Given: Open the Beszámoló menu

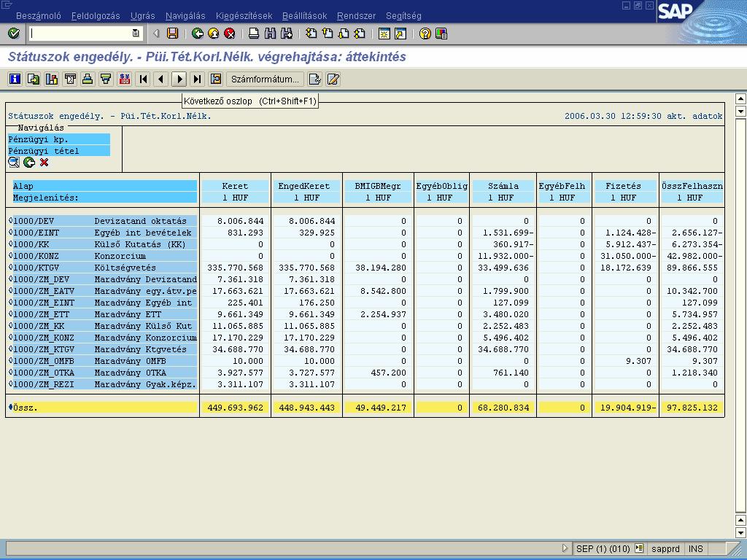Looking at the screenshot, I should coord(39,16).
